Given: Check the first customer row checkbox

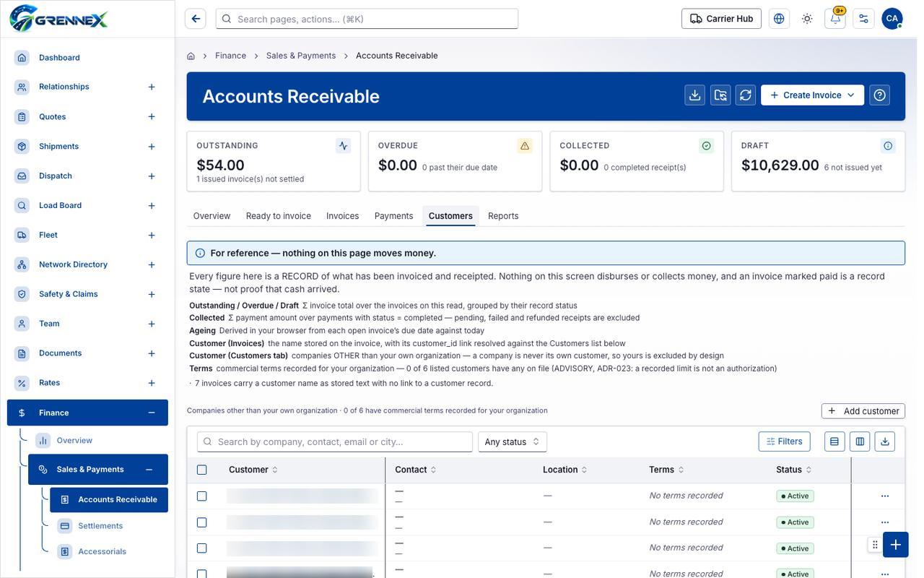Looking at the screenshot, I should [202, 496].
